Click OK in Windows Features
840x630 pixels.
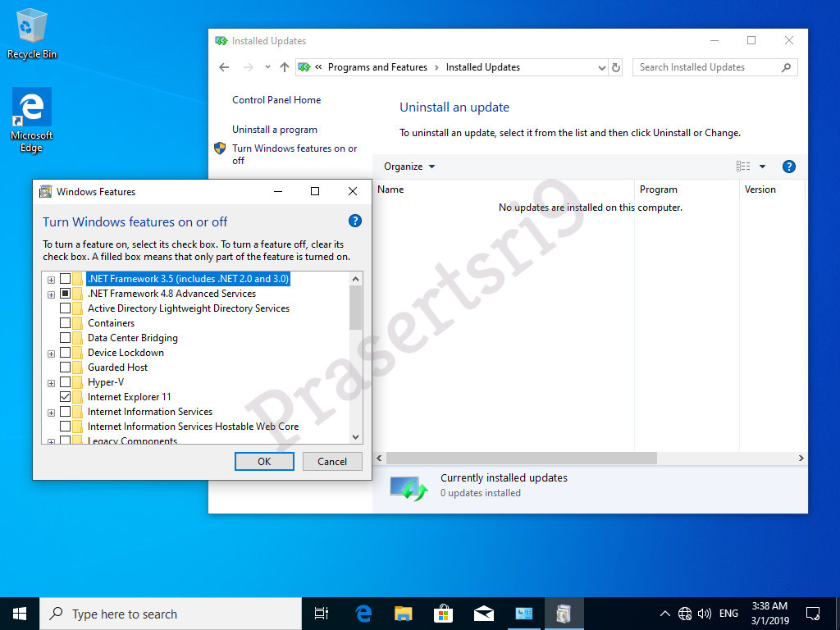tap(264, 461)
